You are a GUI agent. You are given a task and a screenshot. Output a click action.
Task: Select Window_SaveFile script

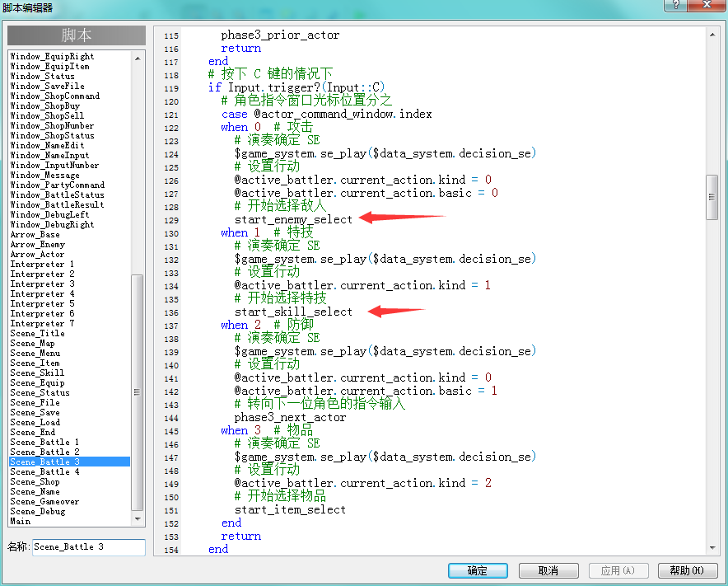click(x=48, y=86)
